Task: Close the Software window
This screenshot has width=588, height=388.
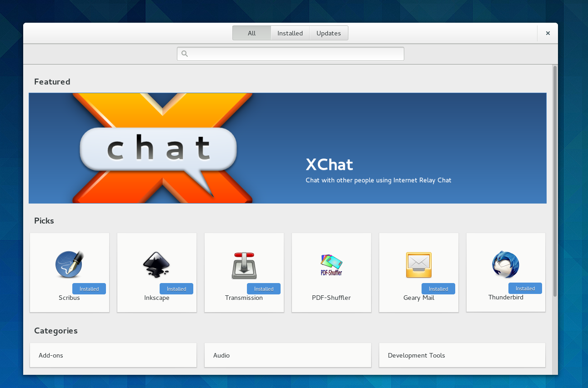Action: (548, 33)
